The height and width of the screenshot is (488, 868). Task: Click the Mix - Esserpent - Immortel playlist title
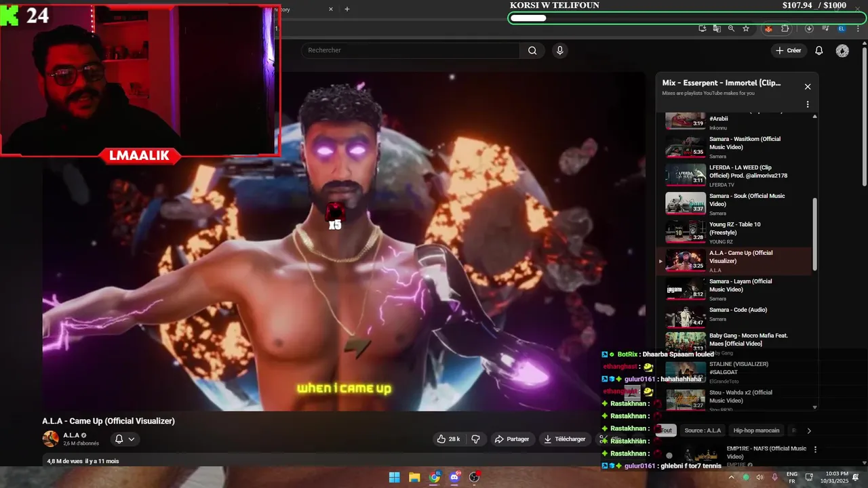point(722,83)
